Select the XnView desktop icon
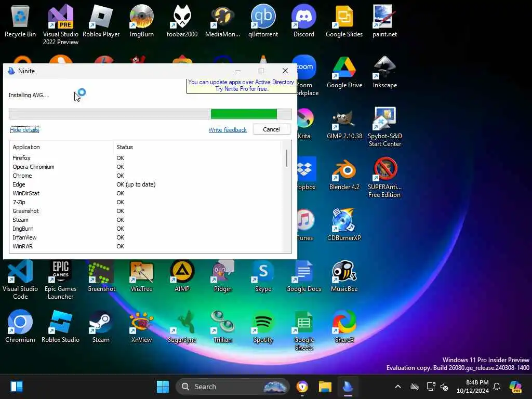The height and width of the screenshot is (399, 532). pyautogui.click(x=141, y=326)
